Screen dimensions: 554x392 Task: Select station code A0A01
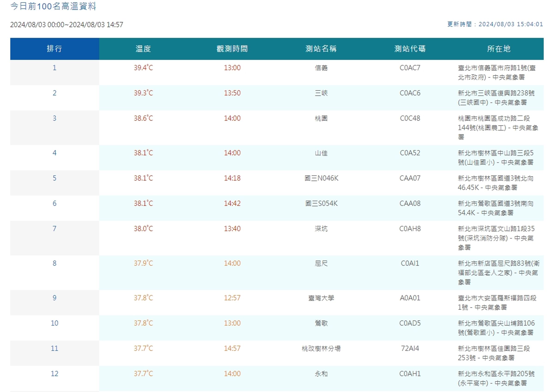click(x=410, y=298)
